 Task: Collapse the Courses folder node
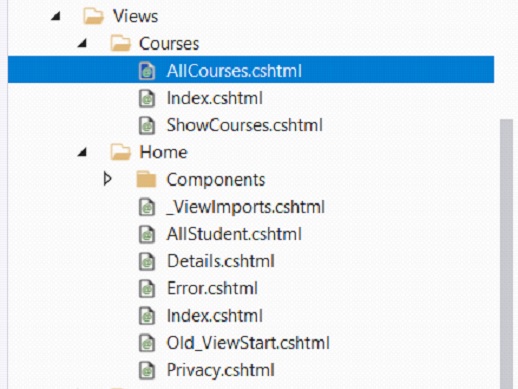tap(83, 43)
